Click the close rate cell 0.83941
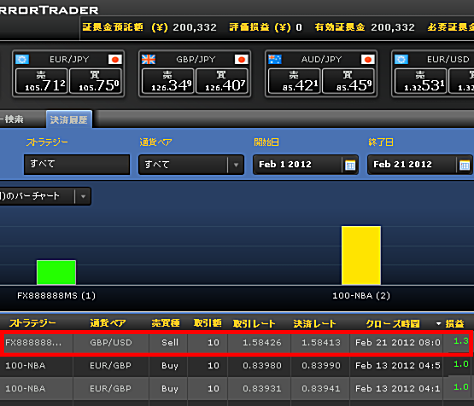This screenshot has height=406, width=474. click(x=321, y=389)
